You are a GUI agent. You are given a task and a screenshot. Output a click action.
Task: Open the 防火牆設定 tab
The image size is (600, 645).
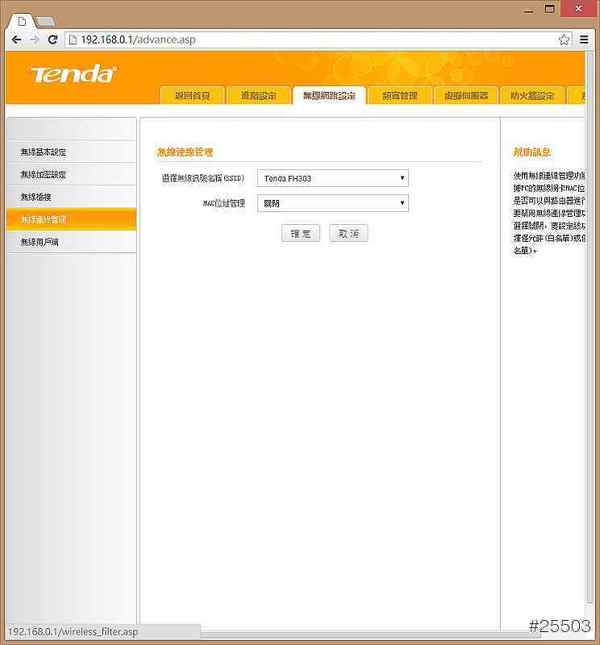pos(532,95)
